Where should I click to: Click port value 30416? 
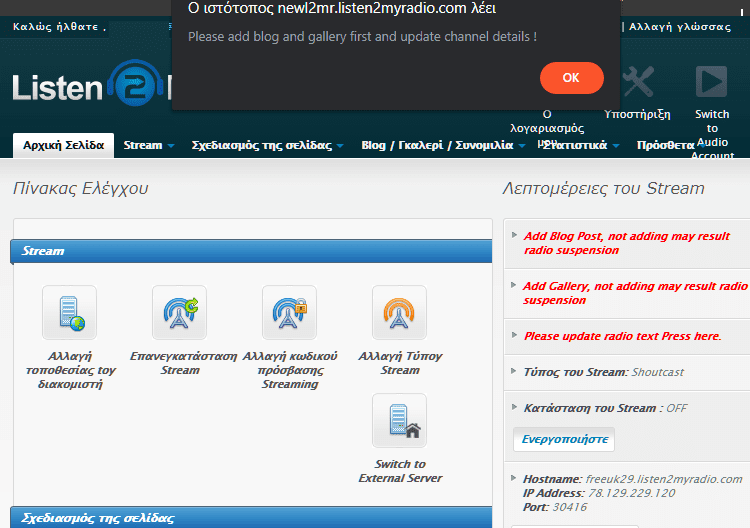[569, 507]
